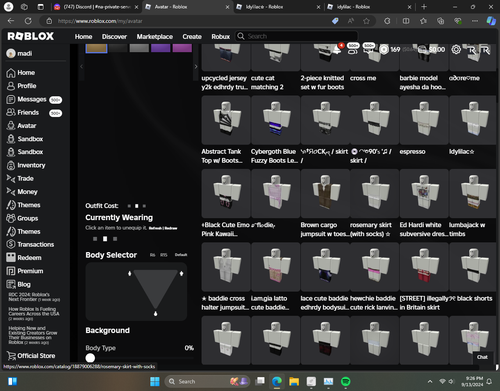Open the Edge settings and more menu
The height and width of the screenshot is (391, 500).
(x=475, y=21)
